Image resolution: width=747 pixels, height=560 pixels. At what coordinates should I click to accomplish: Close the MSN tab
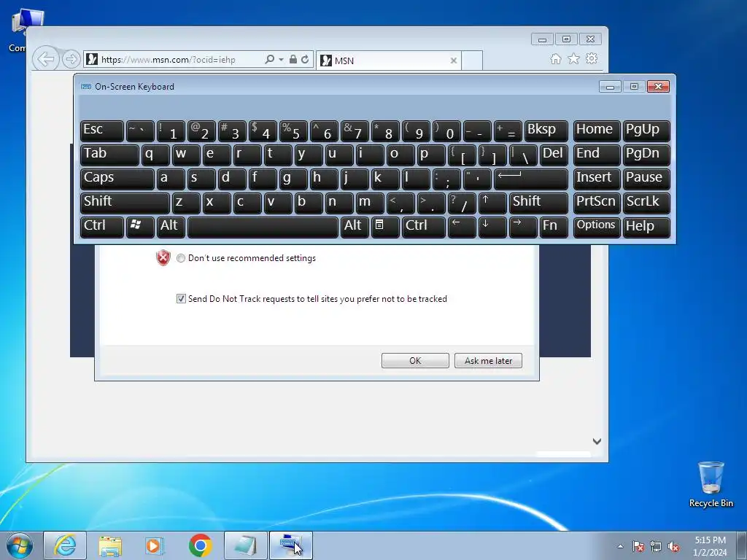coord(454,61)
